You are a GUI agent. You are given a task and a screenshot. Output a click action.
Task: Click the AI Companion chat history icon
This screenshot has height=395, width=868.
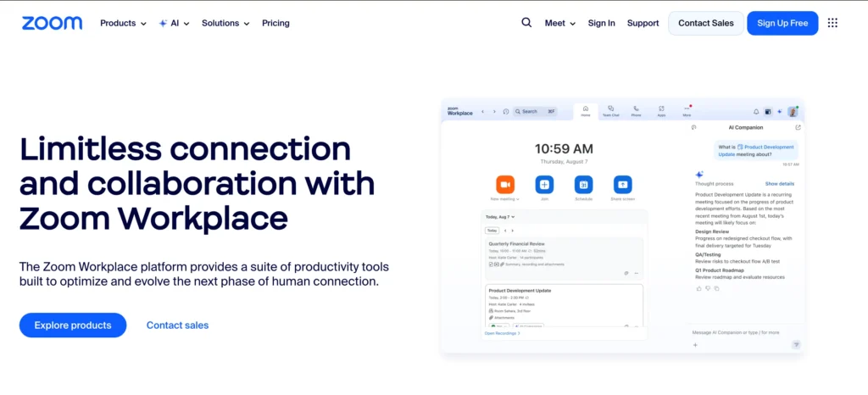693,127
